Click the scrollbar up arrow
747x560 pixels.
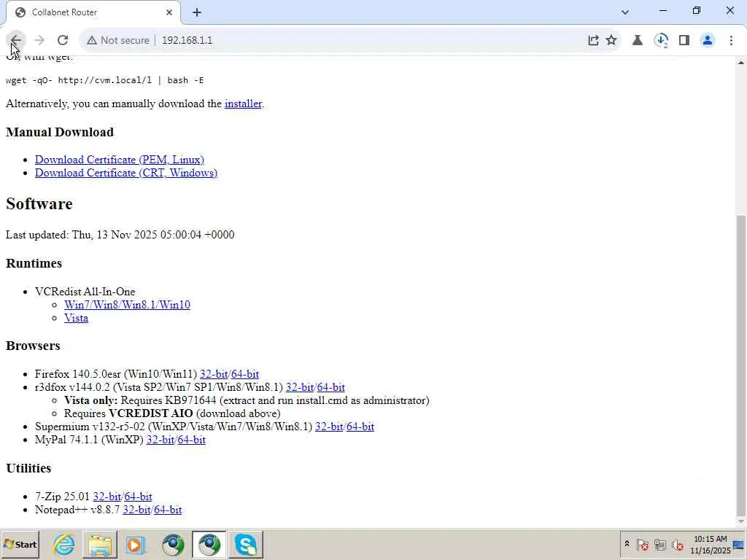(x=741, y=63)
